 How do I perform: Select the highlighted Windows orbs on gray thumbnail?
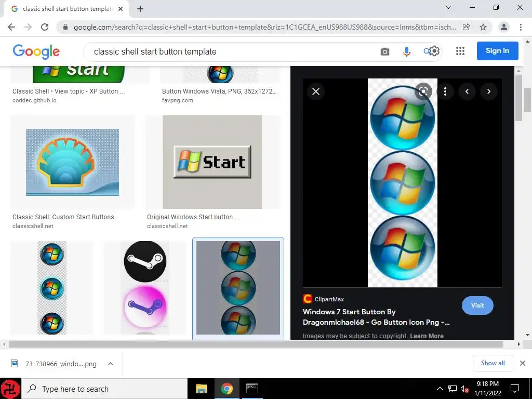[238, 288]
